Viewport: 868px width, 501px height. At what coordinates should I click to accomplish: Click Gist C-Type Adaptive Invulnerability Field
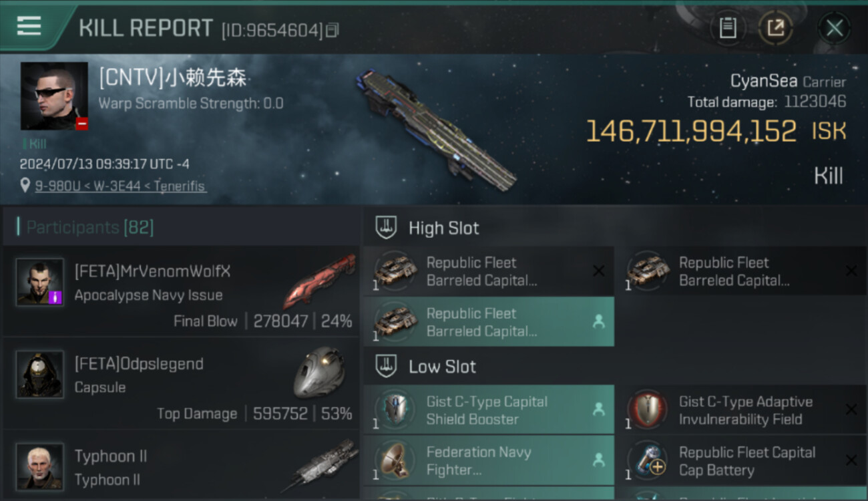(740, 409)
